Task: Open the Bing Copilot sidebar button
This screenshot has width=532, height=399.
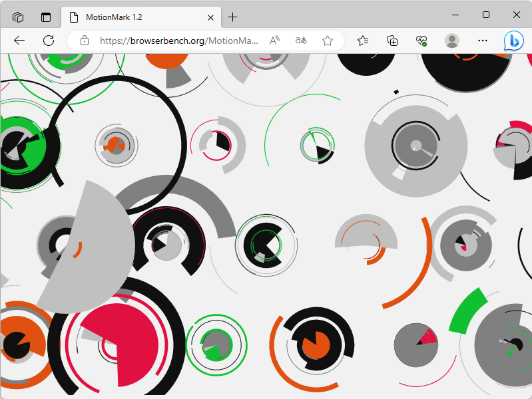Action: 513,41
